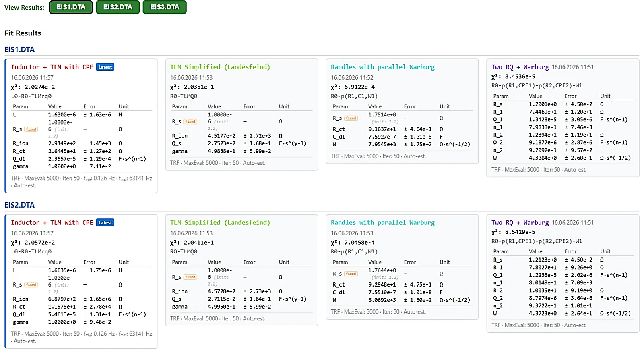Click the fixed tag on R_s in EIS1 Randles card

(x=351, y=118)
